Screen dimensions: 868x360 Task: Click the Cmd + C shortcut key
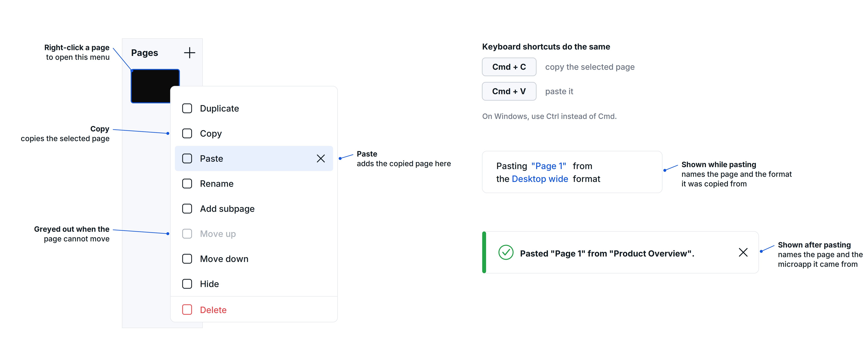tap(509, 67)
